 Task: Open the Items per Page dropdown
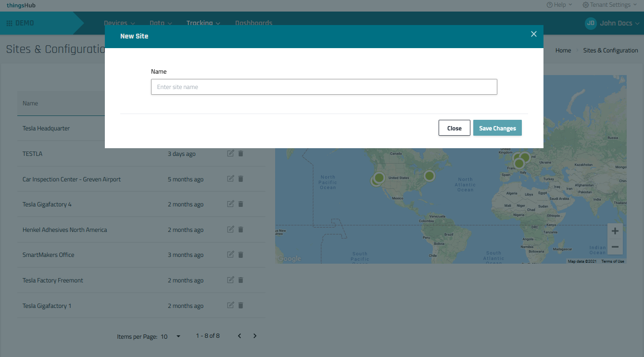pos(171,336)
